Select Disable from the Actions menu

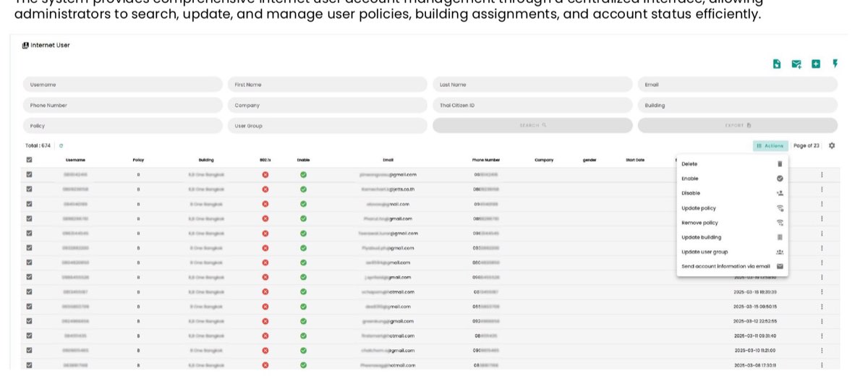click(732, 193)
